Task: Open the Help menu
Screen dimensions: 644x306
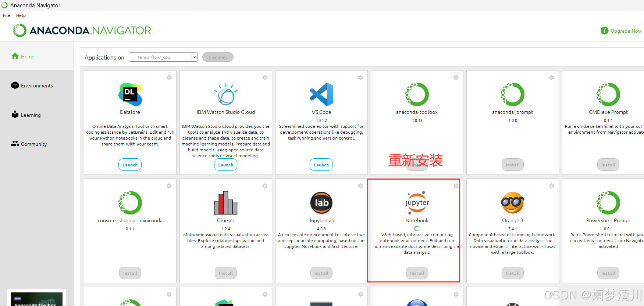Action: pyautogui.click(x=21, y=15)
